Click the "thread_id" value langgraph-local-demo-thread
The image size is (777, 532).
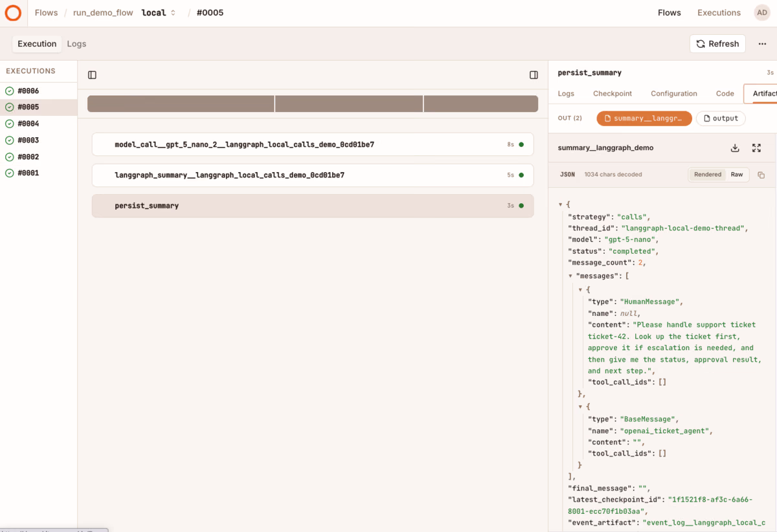[684, 228]
